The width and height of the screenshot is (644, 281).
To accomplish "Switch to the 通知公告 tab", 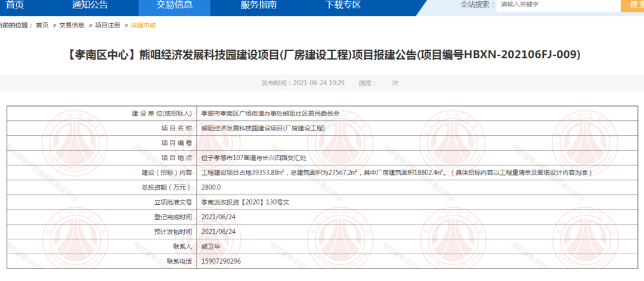I will [90, 5].
